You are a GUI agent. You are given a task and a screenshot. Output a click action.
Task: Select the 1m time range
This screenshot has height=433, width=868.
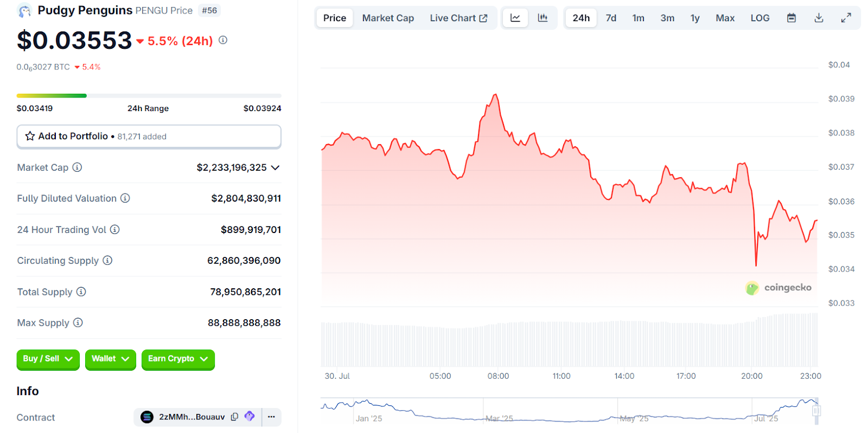[639, 18]
